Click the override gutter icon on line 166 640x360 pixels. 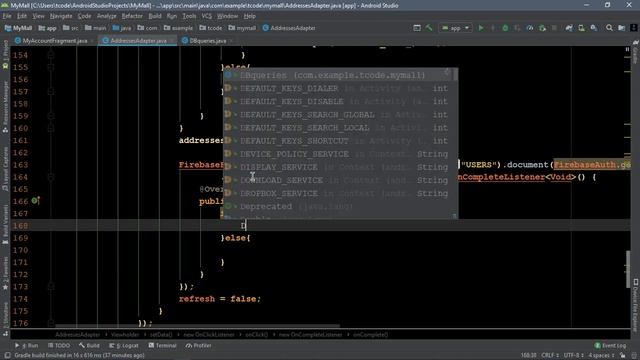(36, 200)
